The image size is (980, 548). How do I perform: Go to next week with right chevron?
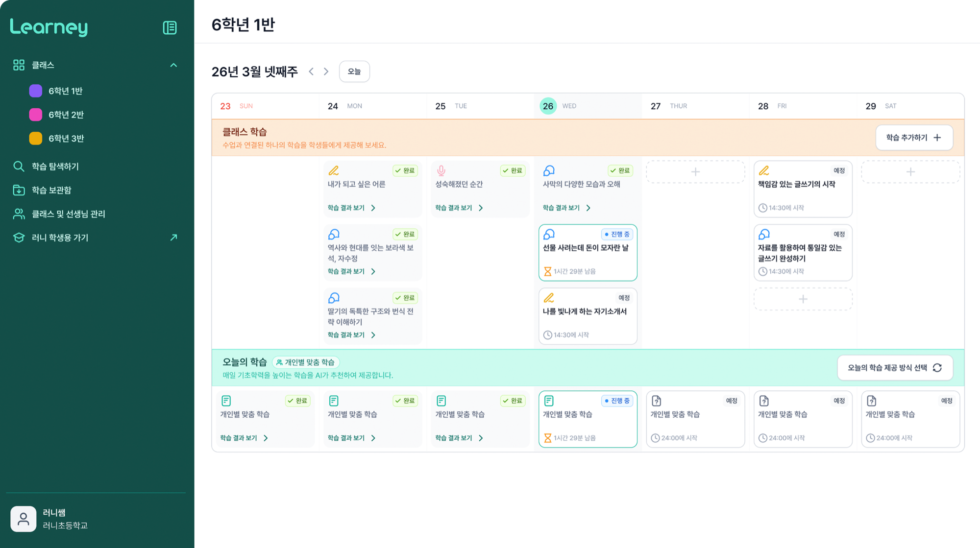tap(326, 71)
